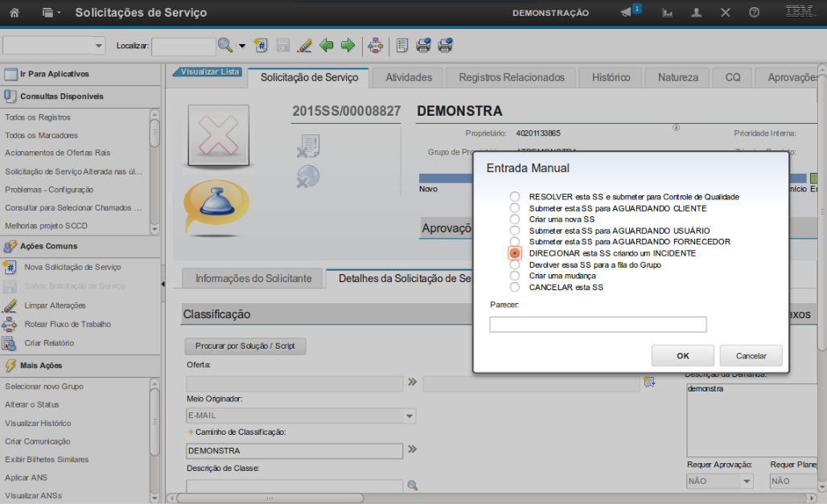Select RESOLVER esta SS radio option
The height and width of the screenshot is (504, 827).
tap(515, 197)
